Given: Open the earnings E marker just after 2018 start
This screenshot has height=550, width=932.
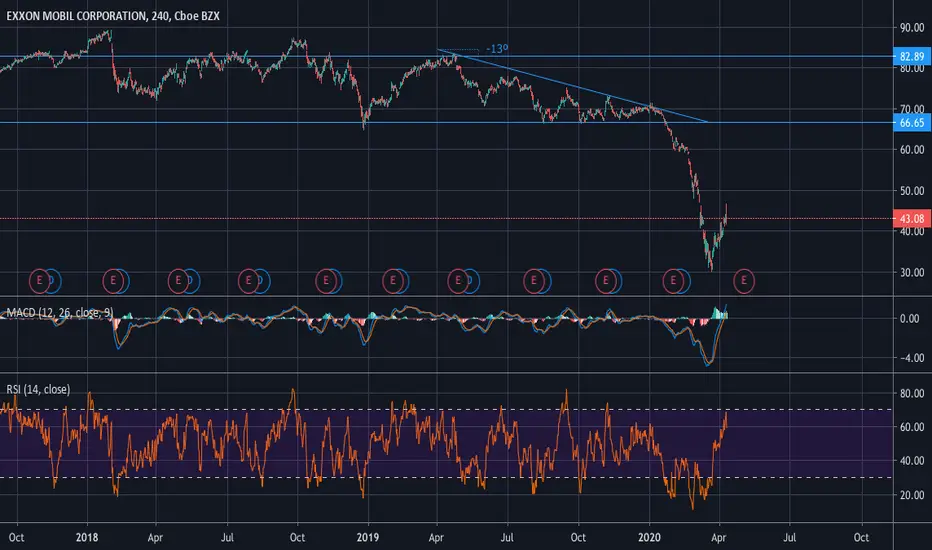Looking at the screenshot, I should (113, 280).
